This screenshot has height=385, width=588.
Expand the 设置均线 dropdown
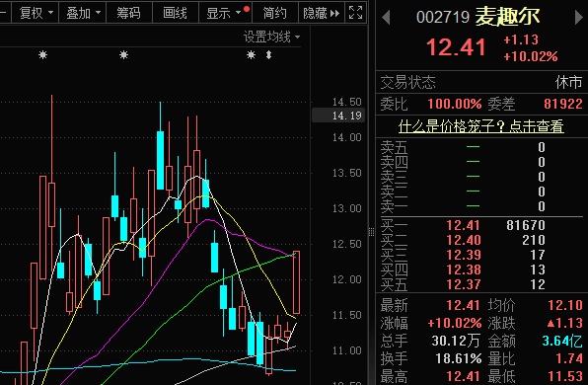tap(272, 37)
